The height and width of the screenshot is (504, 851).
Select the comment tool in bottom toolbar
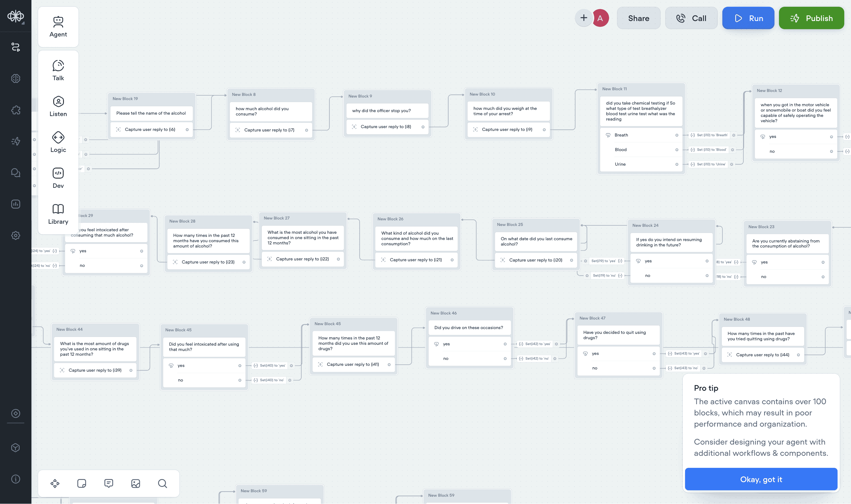[109, 483]
